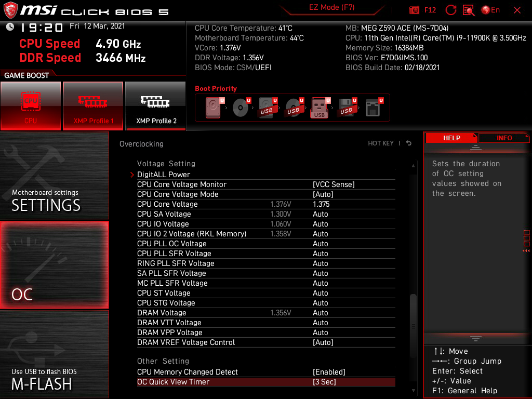Select CPU IO 2 Voltage (RKL Memory) row
Screen dimensions: 532x399
coord(266,234)
